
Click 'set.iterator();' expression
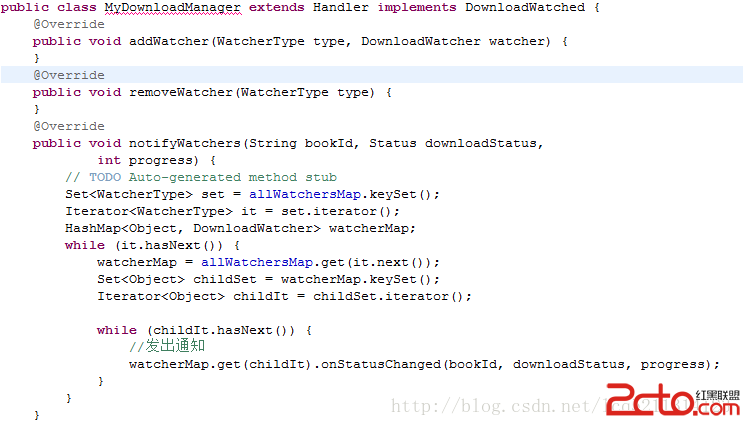click(340, 211)
